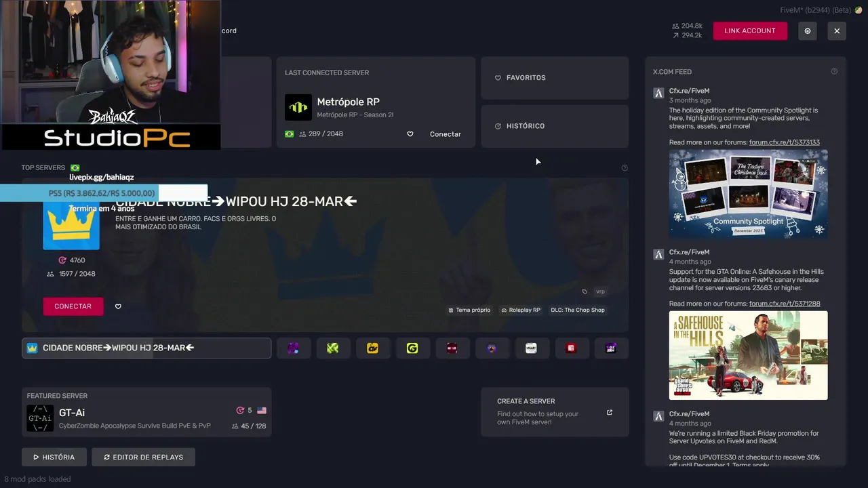868x488 pixels.
Task: Select the CIDADE NOBRE top server tab
Action: [146, 348]
